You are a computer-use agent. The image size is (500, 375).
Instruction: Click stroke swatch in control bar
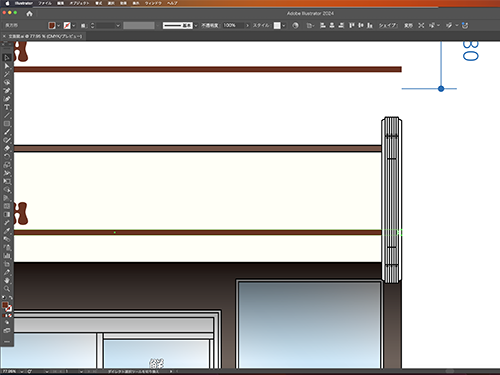click(67, 25)
